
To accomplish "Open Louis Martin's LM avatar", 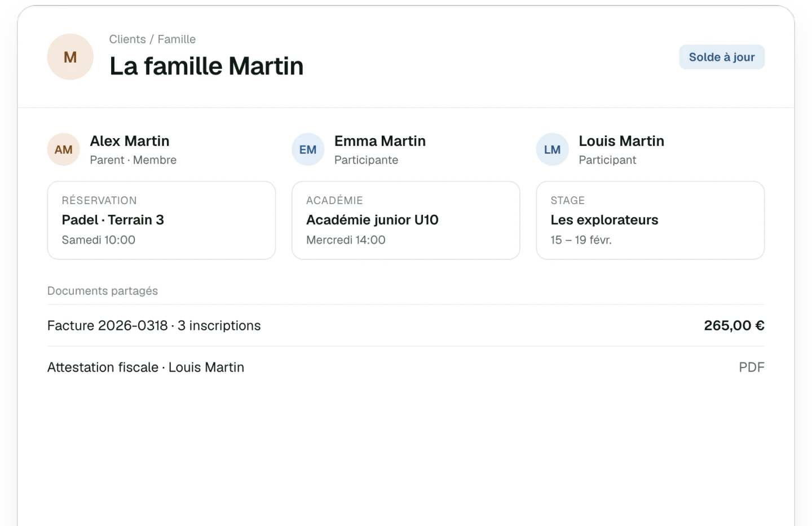I will (x=552, y=149).
